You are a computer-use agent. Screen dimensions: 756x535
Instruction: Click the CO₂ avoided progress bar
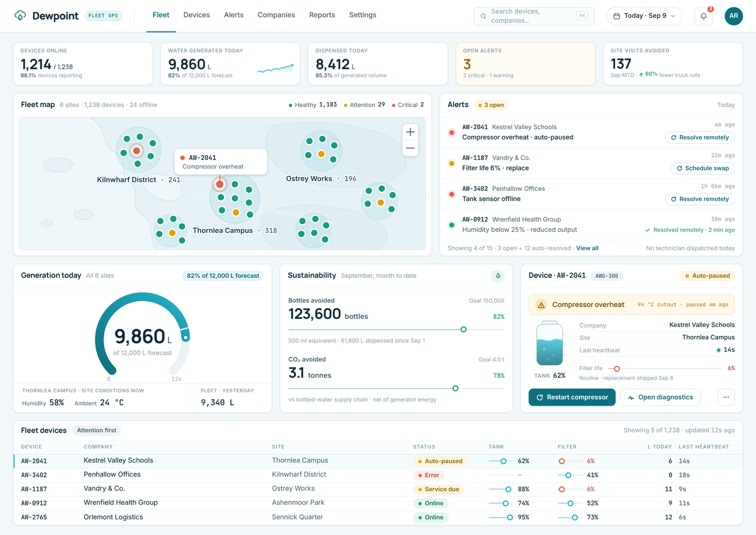click(396, 389)
